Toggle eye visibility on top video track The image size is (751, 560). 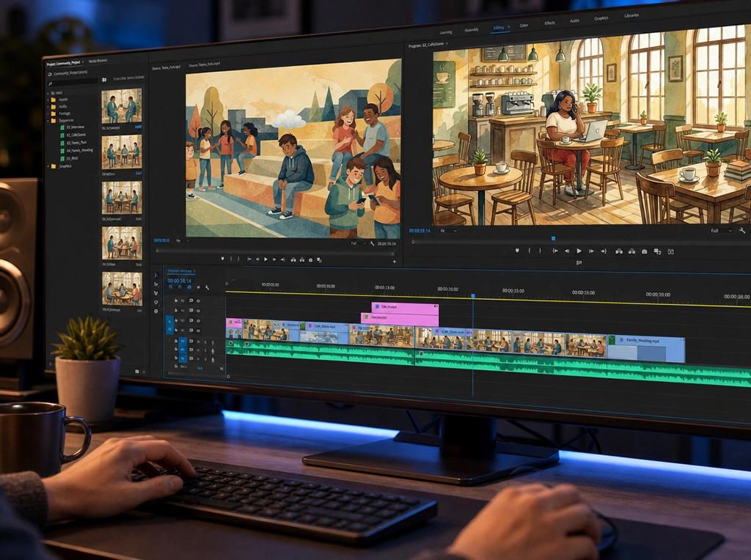coord(198,301)
